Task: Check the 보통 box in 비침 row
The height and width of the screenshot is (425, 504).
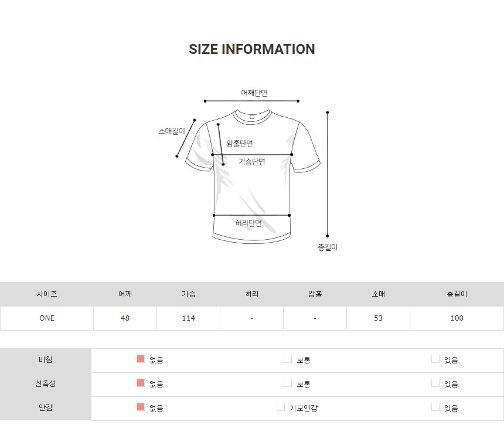Action: tap(288, 359)
